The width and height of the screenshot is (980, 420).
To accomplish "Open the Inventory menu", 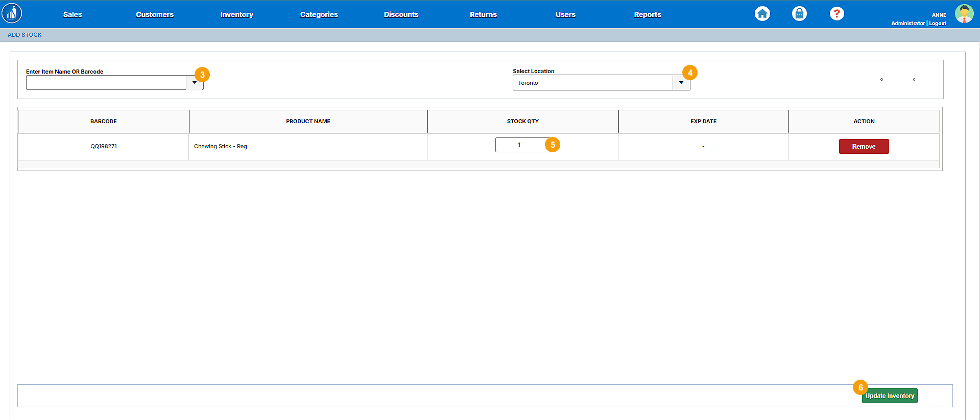I will click(x=236, y=14).
